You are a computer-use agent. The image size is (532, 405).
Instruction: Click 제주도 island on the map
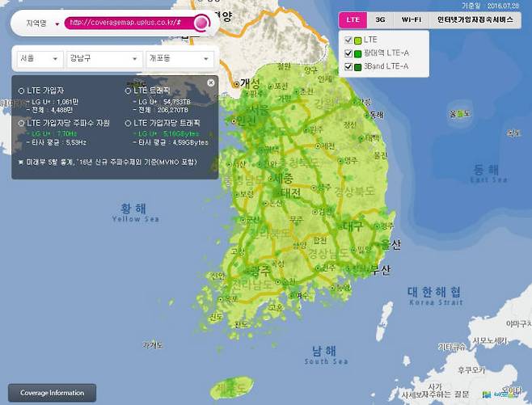point(232,387)
